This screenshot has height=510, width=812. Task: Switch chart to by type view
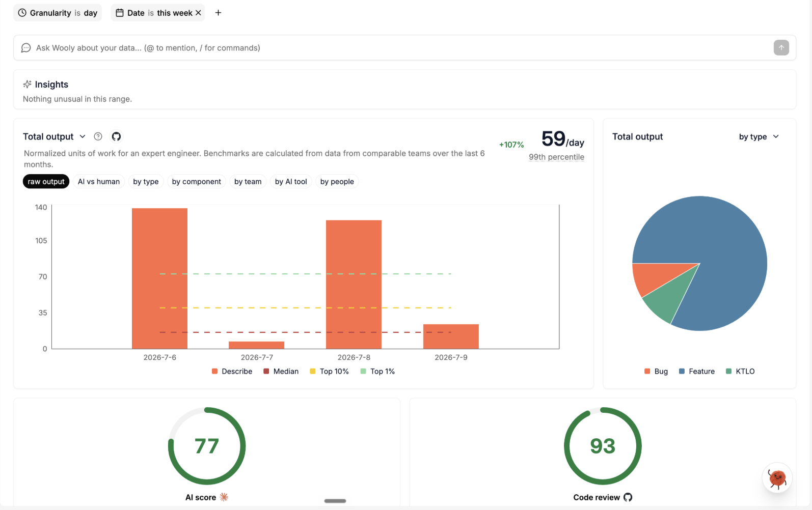pos(146,182)
